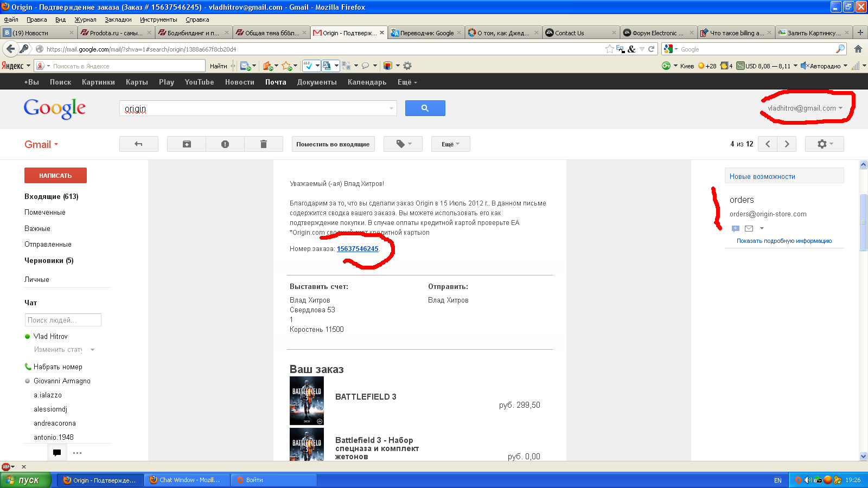The image size is (868, 488).
Task: Switch to the Переводчик Google tab
Action: point(426,33)
